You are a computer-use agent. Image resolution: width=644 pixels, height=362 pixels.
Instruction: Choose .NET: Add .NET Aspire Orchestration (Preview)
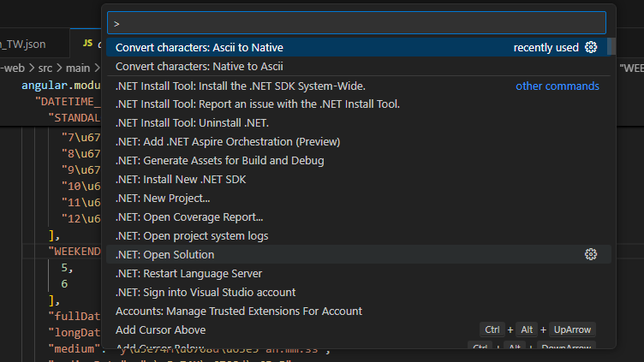(359, 142)
